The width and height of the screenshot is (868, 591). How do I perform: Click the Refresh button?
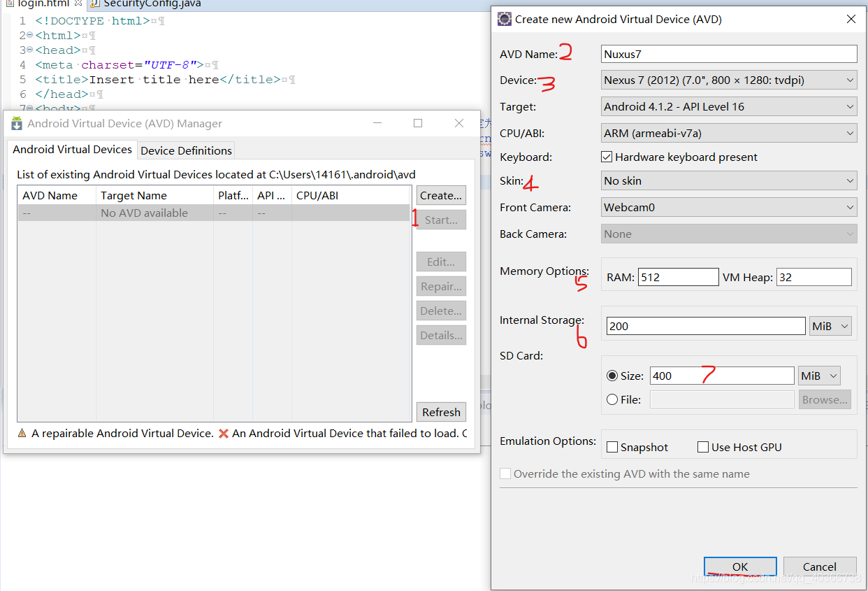[x=441, y=412]
